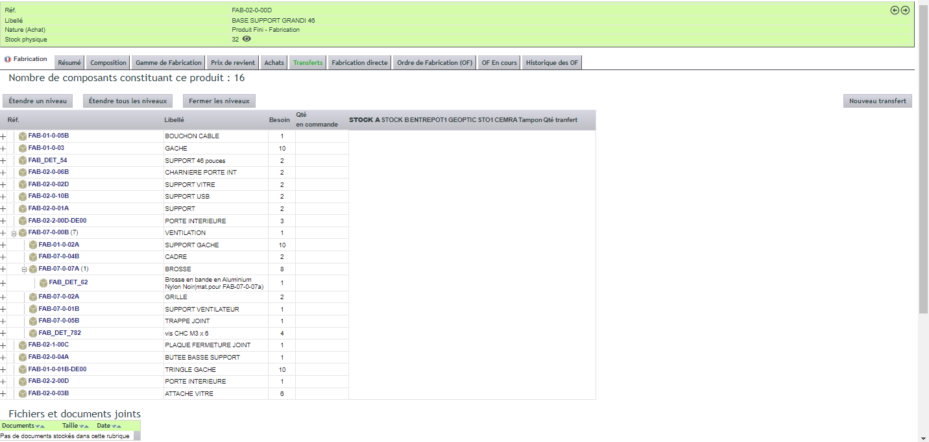
Task: Click the Fermer les niveaux button
Action: coord(219,101)
